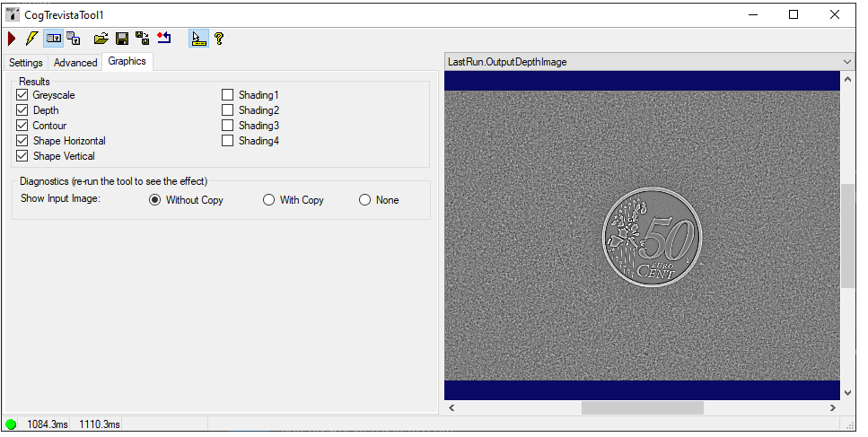Viewport: 868px width, 437px height.
Task: Click the image horizontal scrollbar right arrow
Action: point(833,408)
